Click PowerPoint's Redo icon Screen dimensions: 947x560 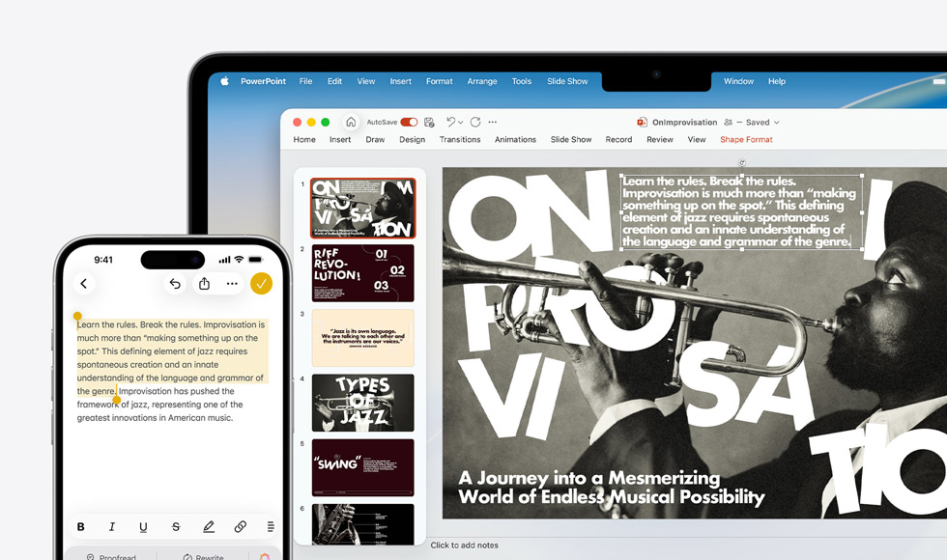click(x=474, y=122)
